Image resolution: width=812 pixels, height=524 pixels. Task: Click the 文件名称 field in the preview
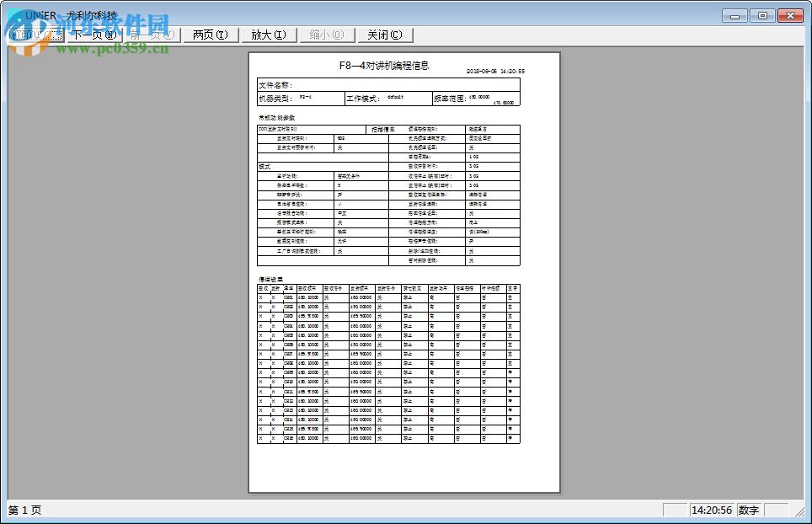pos(388,85)
